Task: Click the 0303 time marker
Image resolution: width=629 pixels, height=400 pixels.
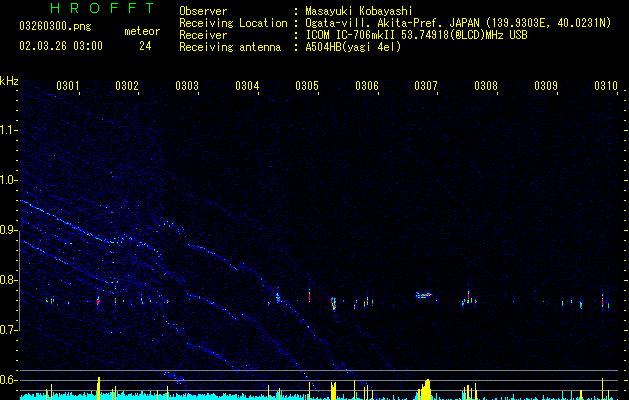Action: (x=187, y=86)
